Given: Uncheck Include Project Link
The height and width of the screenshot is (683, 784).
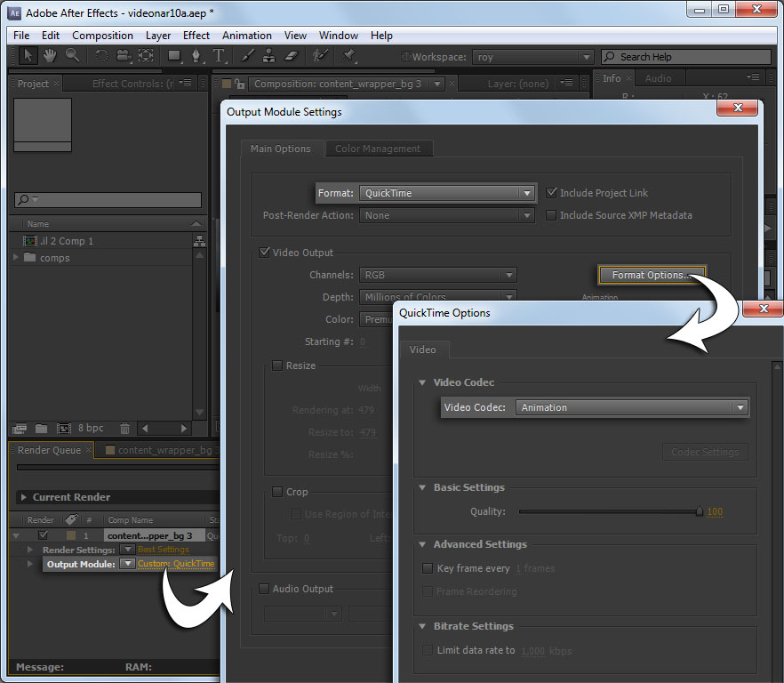Looking at the screenshot, I should tap(551, 193).
